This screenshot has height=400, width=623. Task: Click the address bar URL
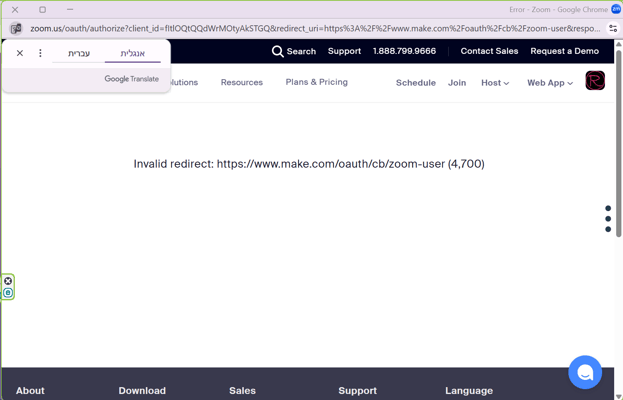(315, 29)
